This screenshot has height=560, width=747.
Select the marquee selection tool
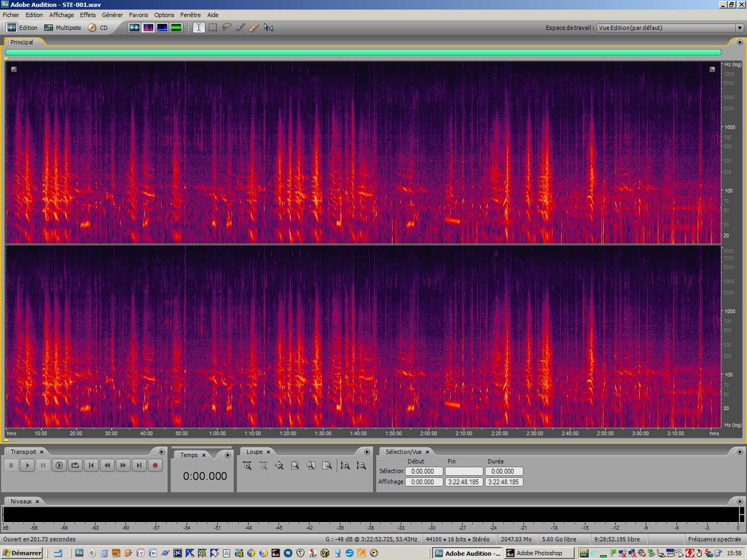(x=212, y=27)
